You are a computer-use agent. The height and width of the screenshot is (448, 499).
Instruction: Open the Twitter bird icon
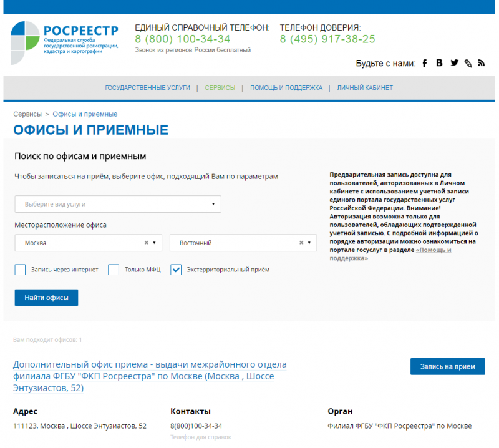click(454, 63)
